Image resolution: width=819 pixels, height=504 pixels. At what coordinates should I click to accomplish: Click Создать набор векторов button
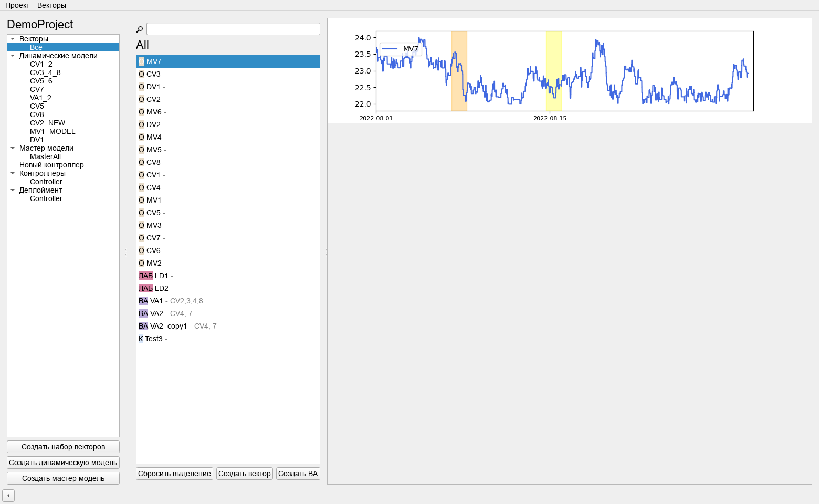pos(63,447)
